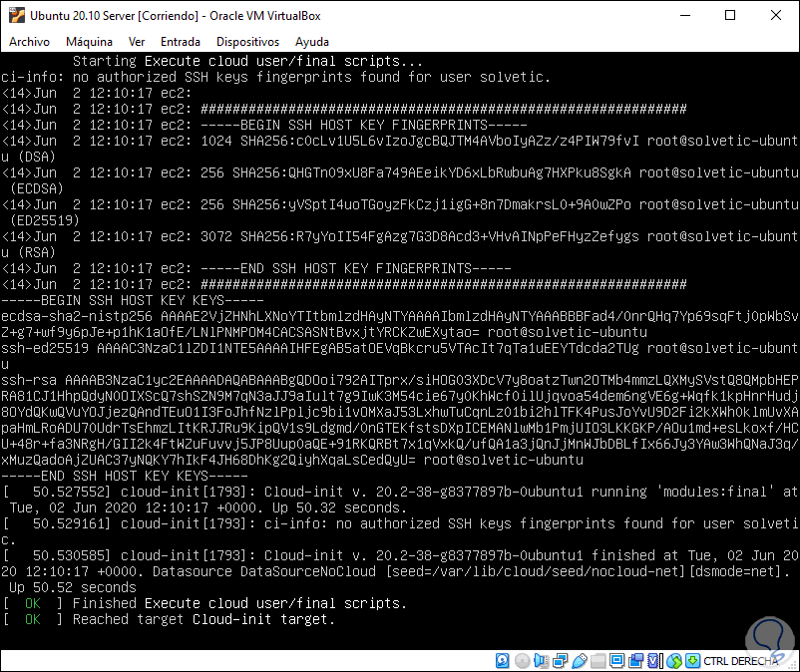Open the Máquina menu

[89, 42]
